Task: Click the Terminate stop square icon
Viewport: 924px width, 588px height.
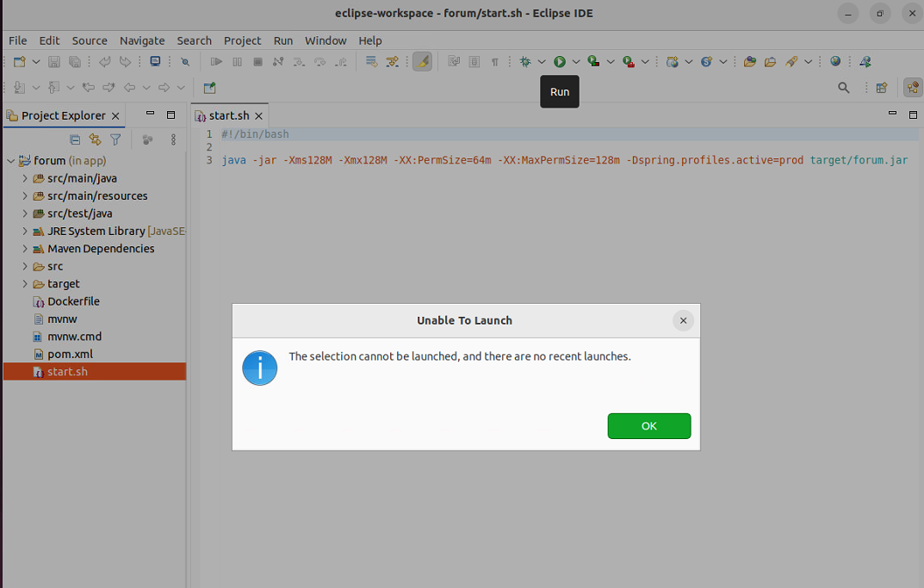Action: [x=257, y=61]
